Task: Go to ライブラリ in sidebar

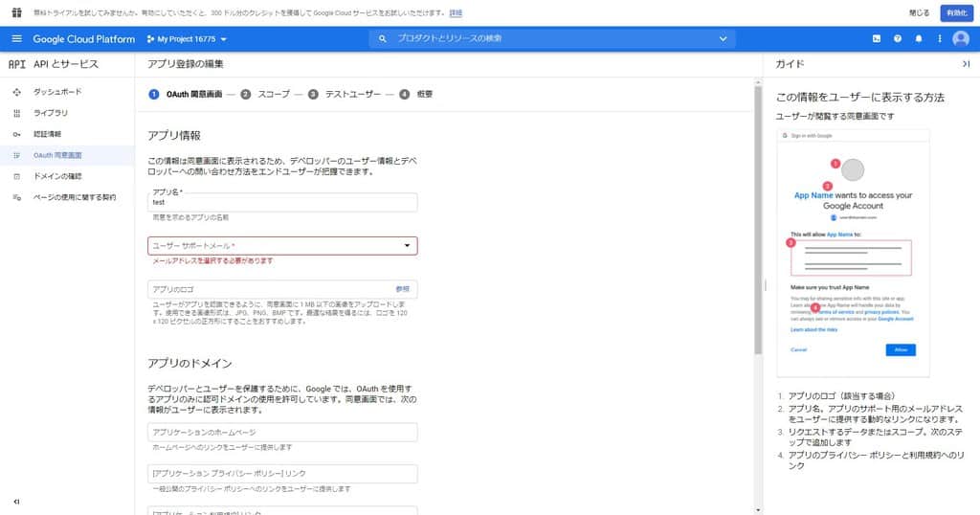Action: click(x=51, y=113)
